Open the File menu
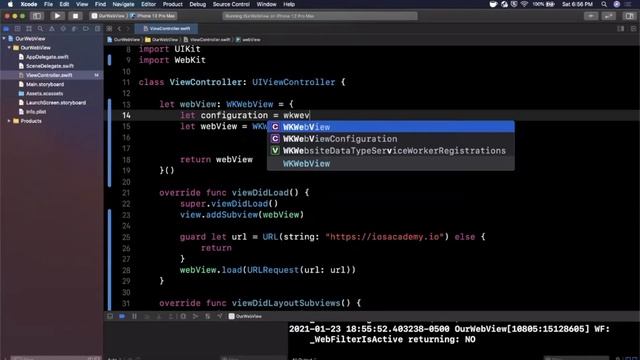The image size is (640, 360). tap(48, 4)
